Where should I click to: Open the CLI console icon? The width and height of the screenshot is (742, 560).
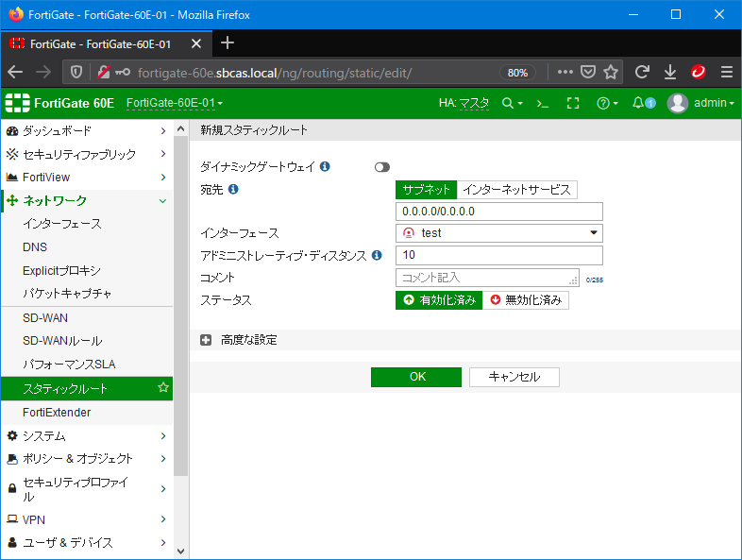[543, 103]
